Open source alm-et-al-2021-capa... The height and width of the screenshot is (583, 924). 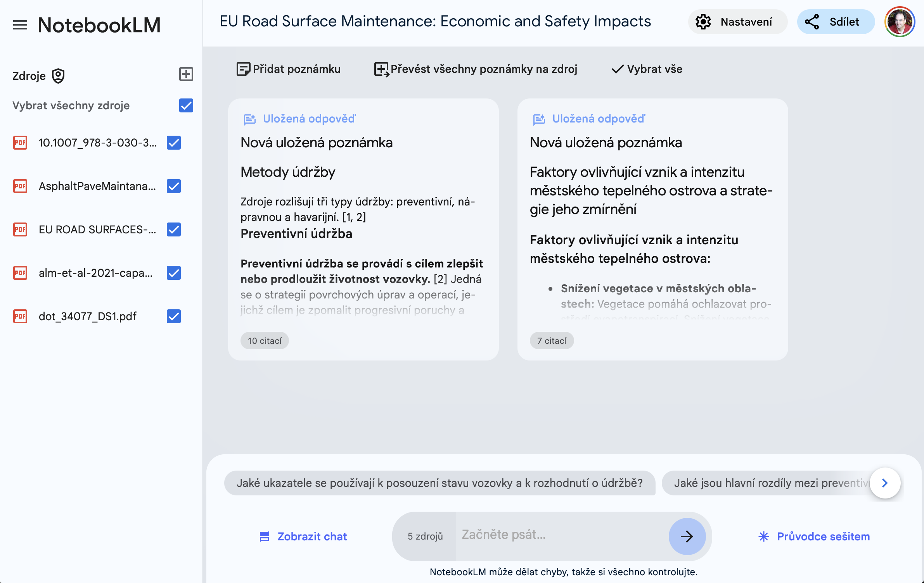click(x=96, y=273)
